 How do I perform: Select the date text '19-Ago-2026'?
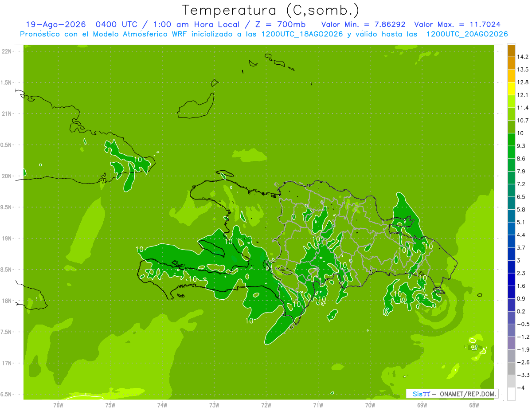[x=55, y=25]
